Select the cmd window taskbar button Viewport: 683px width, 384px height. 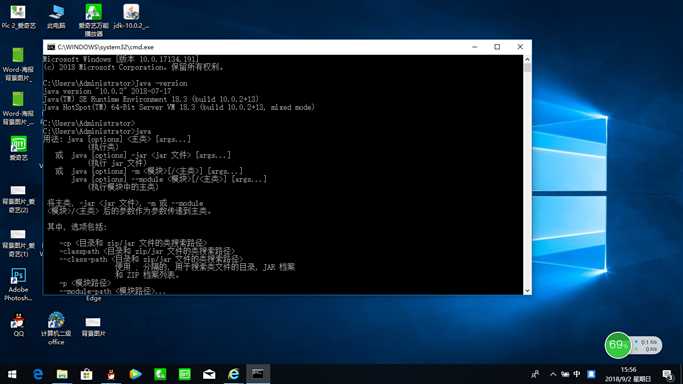258,374
